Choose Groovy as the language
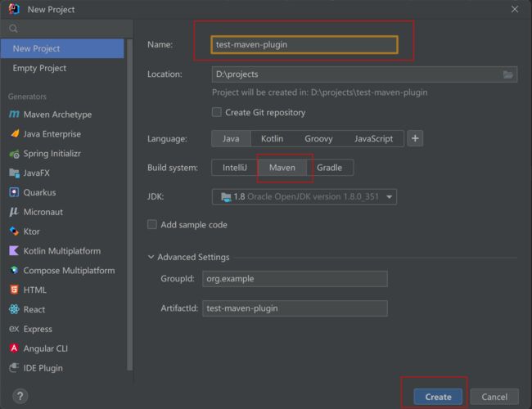This screenshot has width=532, height=409. [x=318, y=138]
